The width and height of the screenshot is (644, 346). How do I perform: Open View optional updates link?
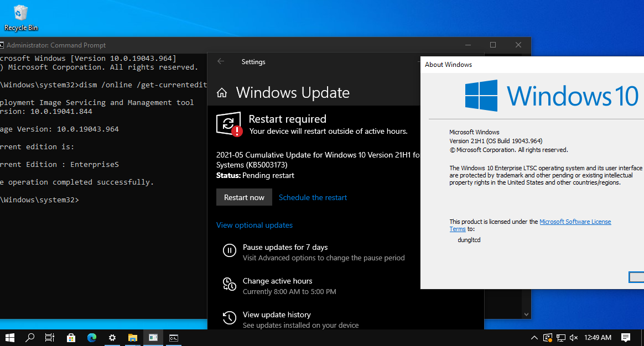[x=255, y=225]
